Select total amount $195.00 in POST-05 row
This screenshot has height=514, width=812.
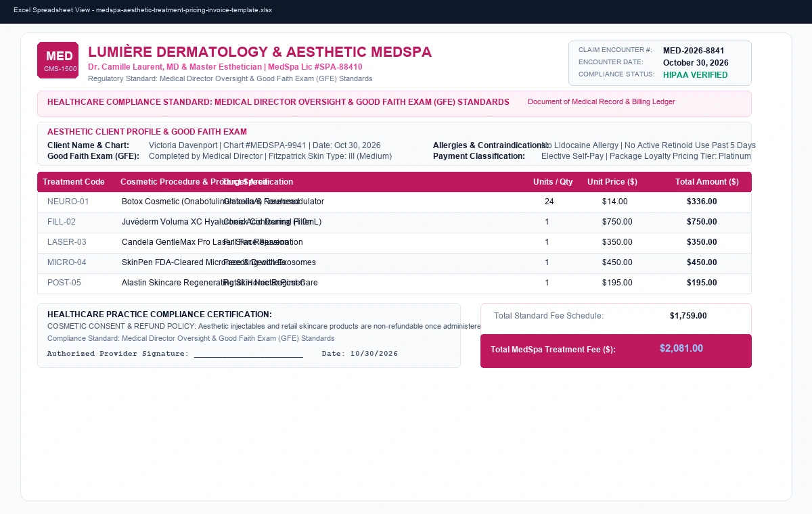[702, 283]
